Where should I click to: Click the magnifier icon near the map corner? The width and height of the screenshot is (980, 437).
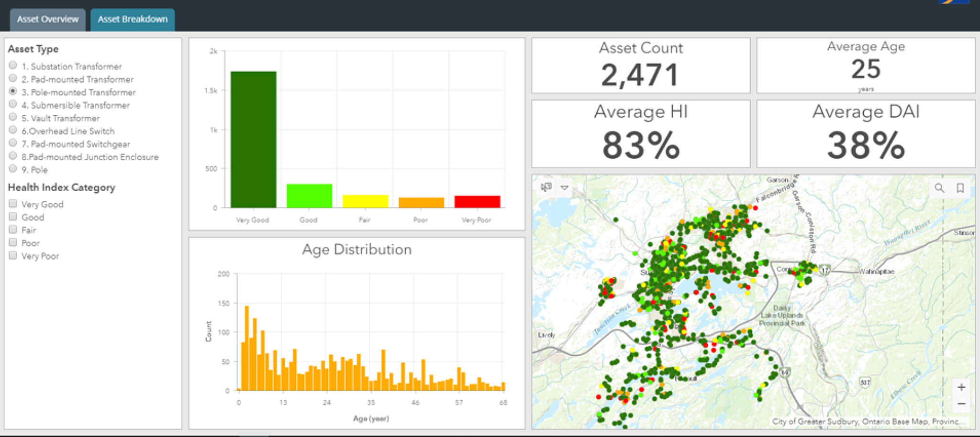pyautogui.click(x=939, y=188)
